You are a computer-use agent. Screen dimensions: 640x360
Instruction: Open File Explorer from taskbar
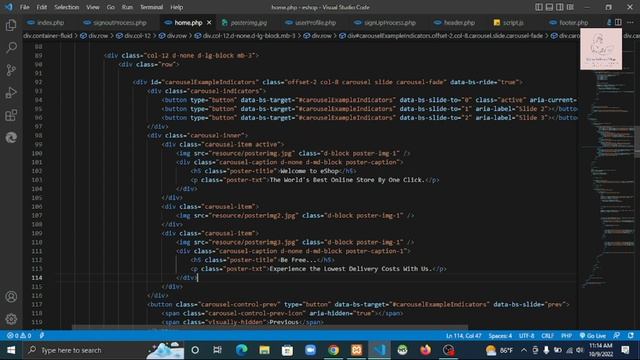(x=264, y=350)
